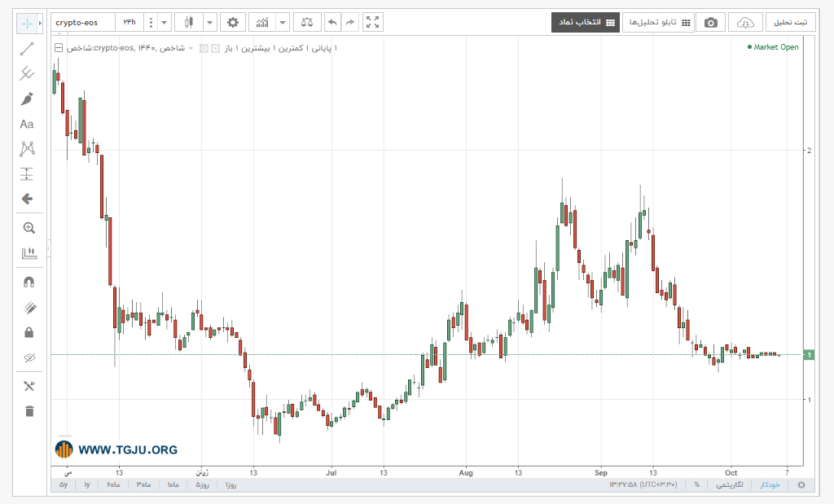Toggle stay in drawing mode pencil
Screen dimensions: 834x504
pos(29,307)
